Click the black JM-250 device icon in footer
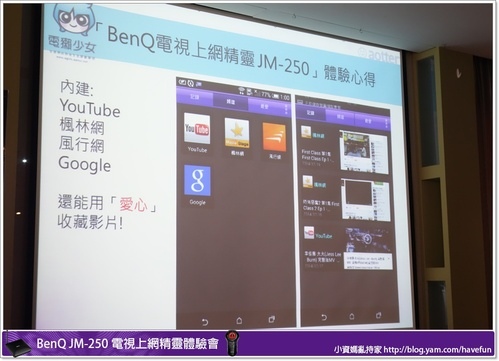The width and height of the screenshot is (499, 361). [x=18, y=347]
